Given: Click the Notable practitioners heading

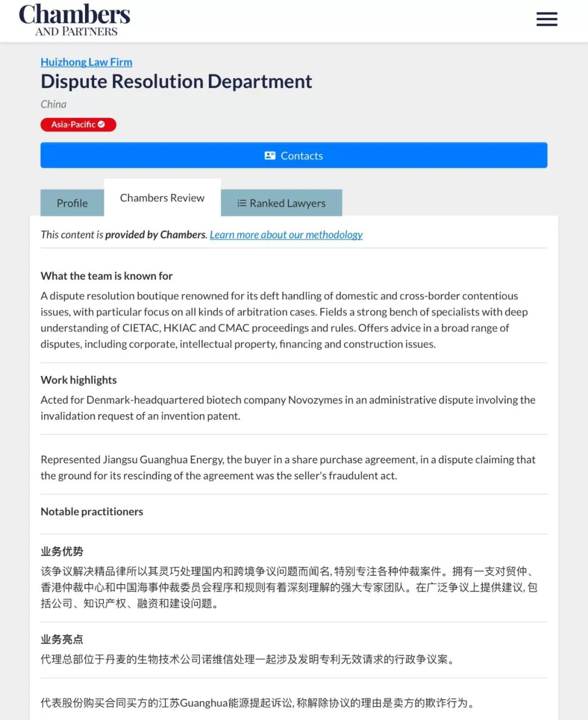Looking at the screenshot, I should [x=92, y=512].
